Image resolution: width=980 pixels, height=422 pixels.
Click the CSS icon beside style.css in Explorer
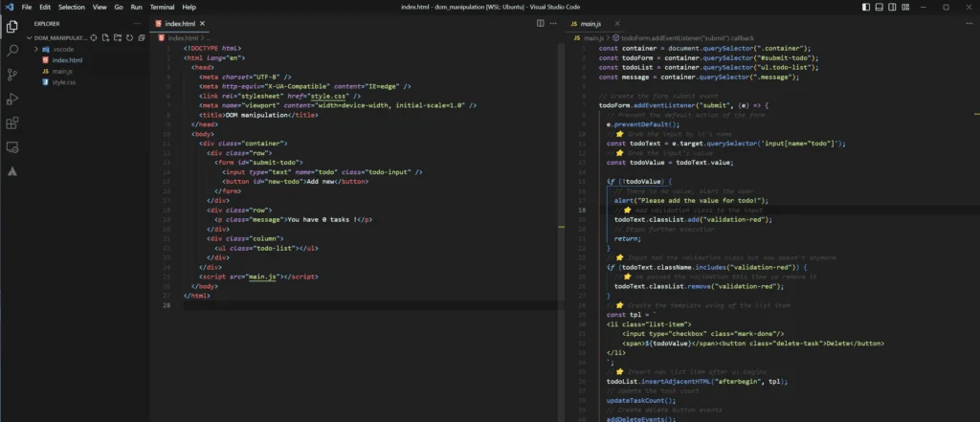coord(45,82)
